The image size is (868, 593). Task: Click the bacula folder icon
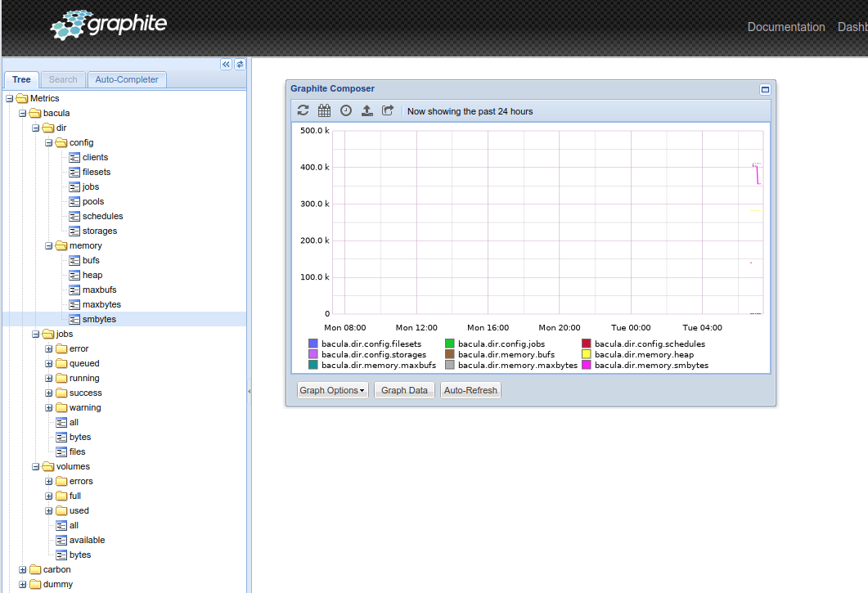[x=35, y=113]
